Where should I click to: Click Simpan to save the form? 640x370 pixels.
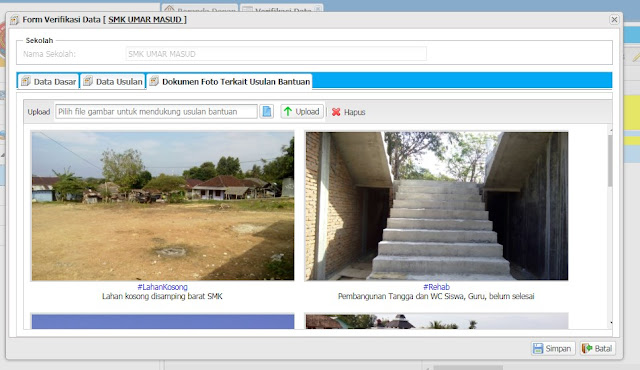(553, 348)
